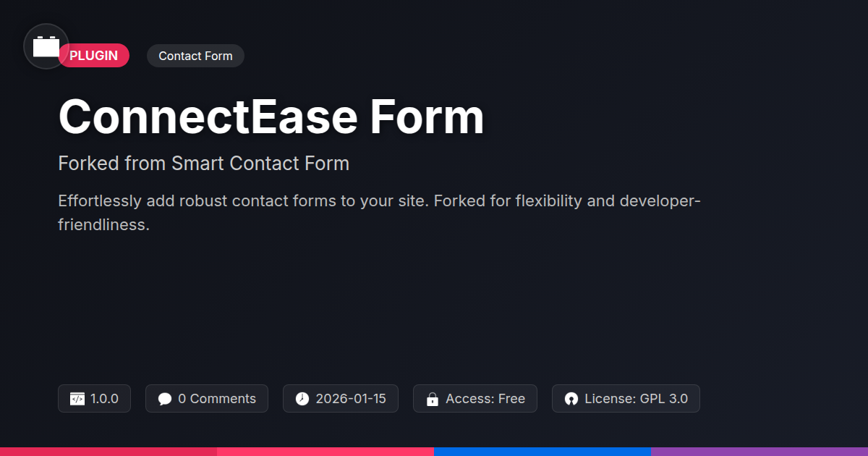868x456 pixels.
Task: Select the red PLUGIN badge
Action: tap(93, 56)
